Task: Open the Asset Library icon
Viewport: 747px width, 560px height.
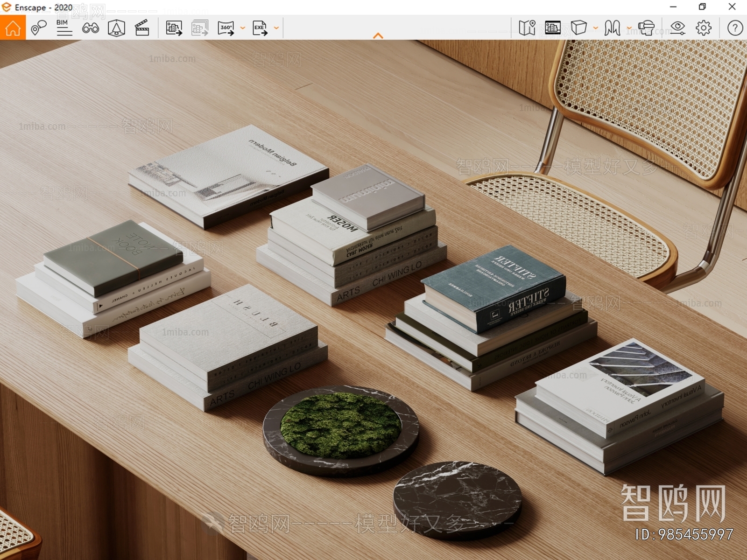Action: click(553, 28)
